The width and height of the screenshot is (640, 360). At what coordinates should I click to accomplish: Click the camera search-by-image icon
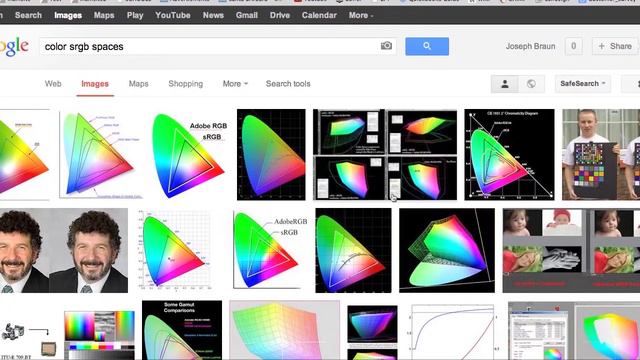(x=386, y=46)
